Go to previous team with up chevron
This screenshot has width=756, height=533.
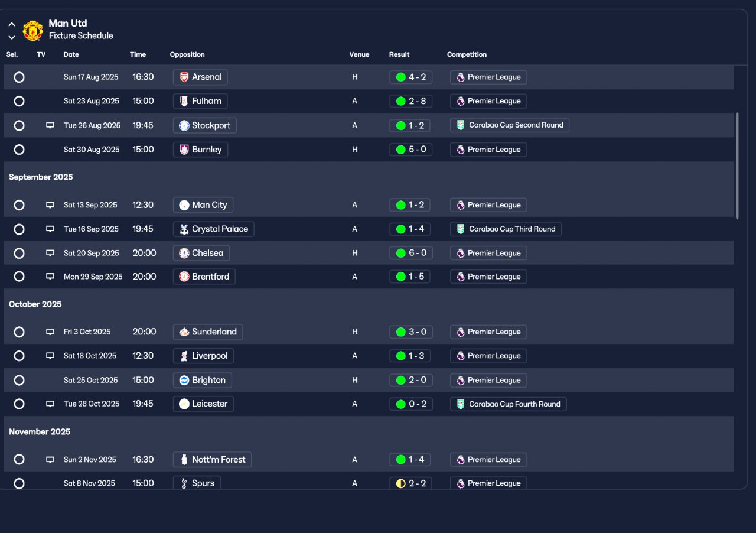pyautogui.click(x=12, y=25)
